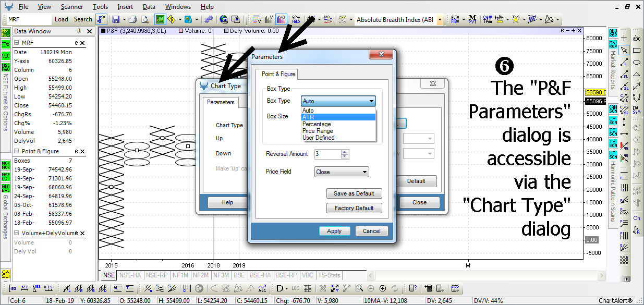Select the abc text annotation tool
The width and height of the screenshot is (644, 305).
637,38
